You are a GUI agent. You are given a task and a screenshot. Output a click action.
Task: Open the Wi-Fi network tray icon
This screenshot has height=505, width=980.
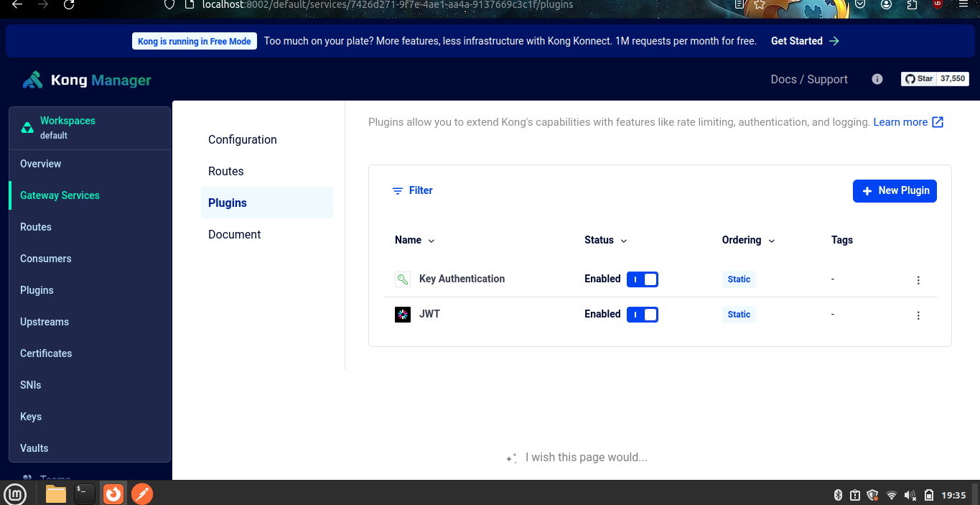[892, 495]
